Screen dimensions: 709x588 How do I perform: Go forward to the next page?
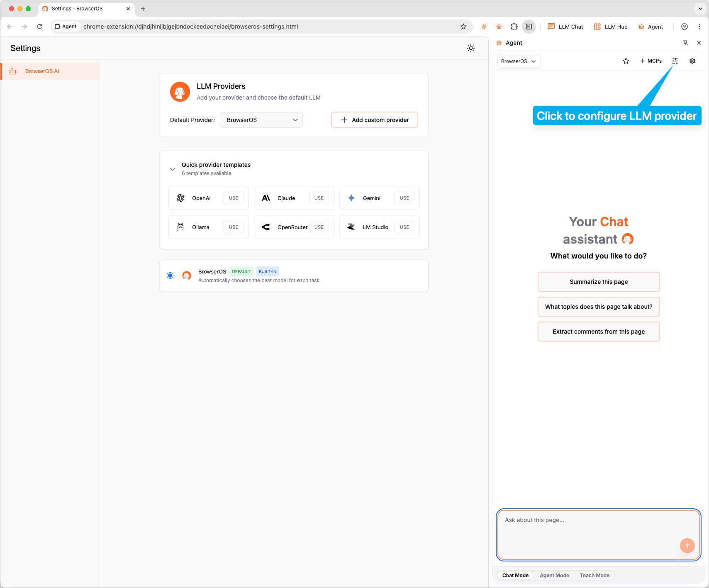tap(24, 27)
